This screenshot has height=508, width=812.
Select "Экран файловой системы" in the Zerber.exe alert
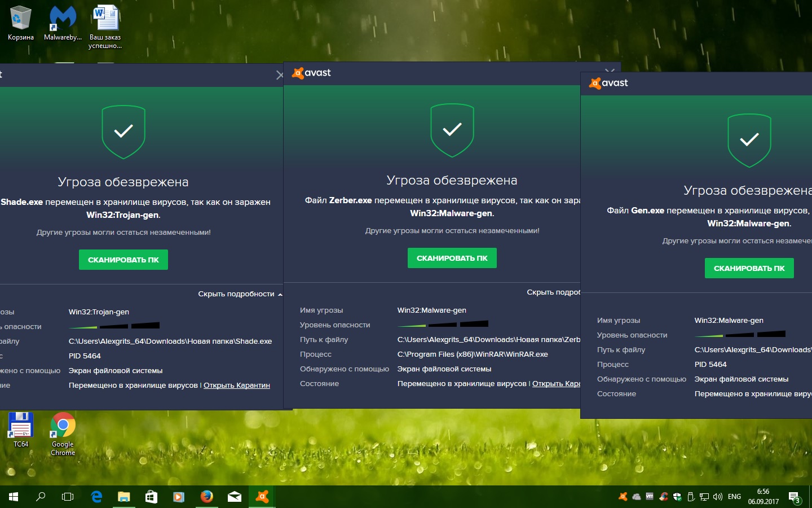pos(444,369)
